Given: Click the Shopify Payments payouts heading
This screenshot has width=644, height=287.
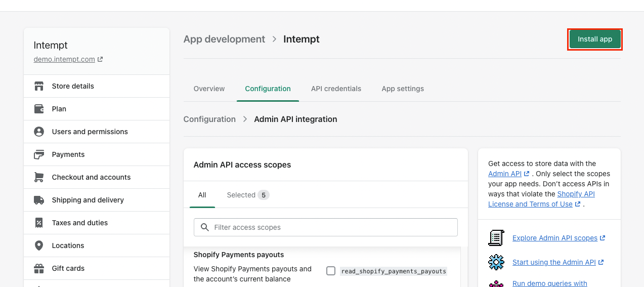Looking at the screenshot, I should tap(239, 255).
